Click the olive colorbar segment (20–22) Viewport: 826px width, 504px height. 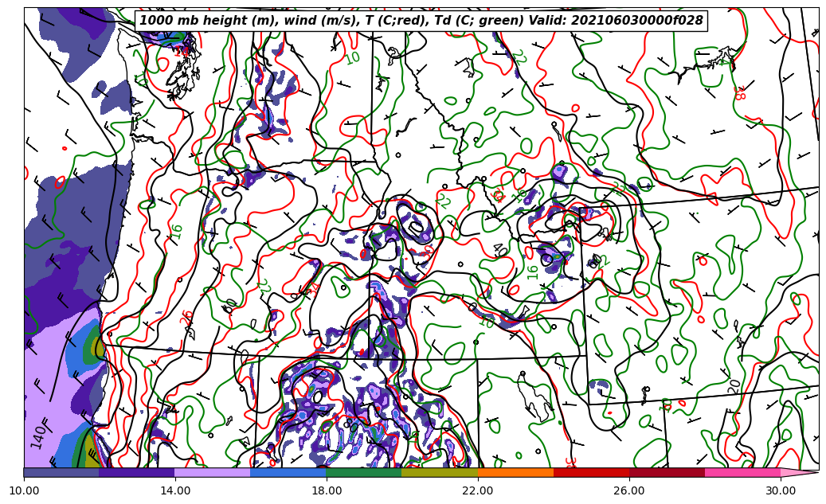(x=440, y=472)
